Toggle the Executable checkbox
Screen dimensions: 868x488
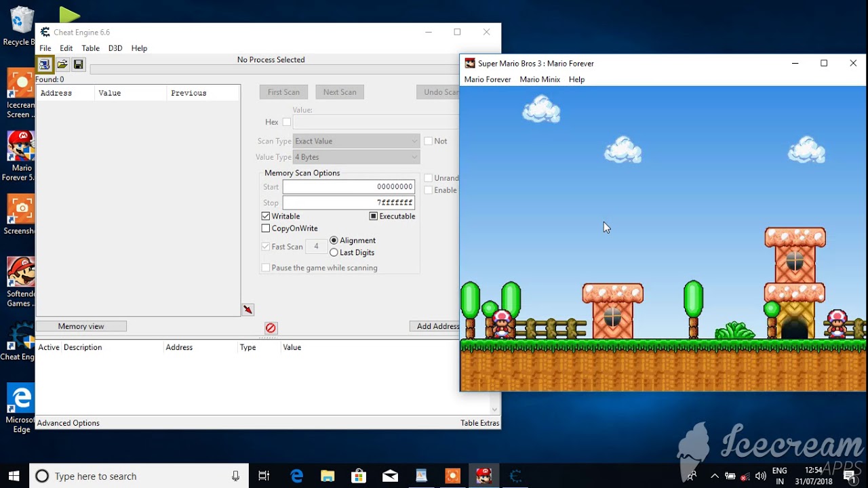click(373, 216)
